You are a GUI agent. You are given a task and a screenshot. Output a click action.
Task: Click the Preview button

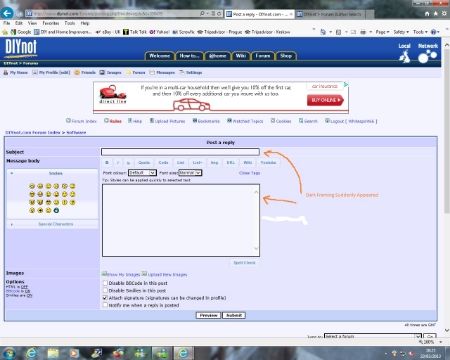(x=208, y=315)
